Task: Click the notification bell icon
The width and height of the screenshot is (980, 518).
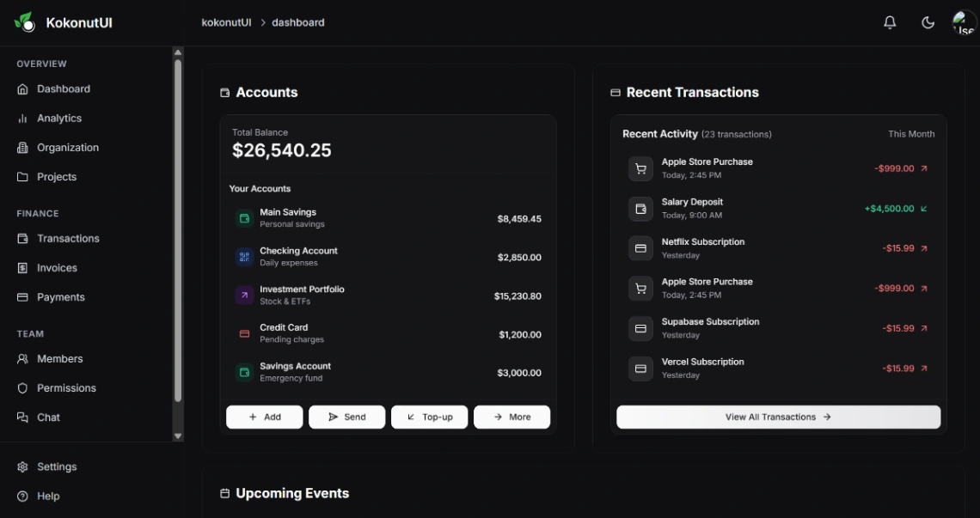Action: click(x=890, y=22)
